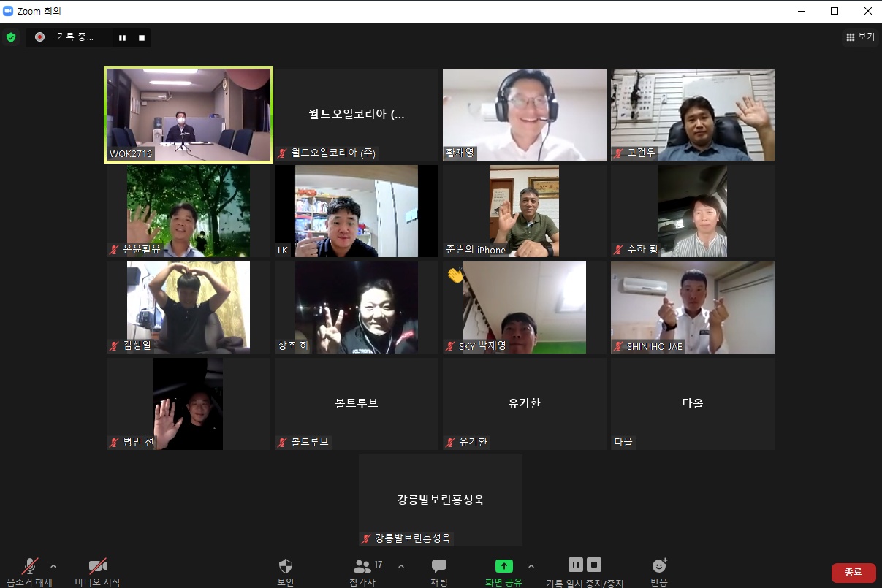Screen dimensions: 882x588
Task: Select LK video tile
Action: pyautogui.click(x=357, y=211)
